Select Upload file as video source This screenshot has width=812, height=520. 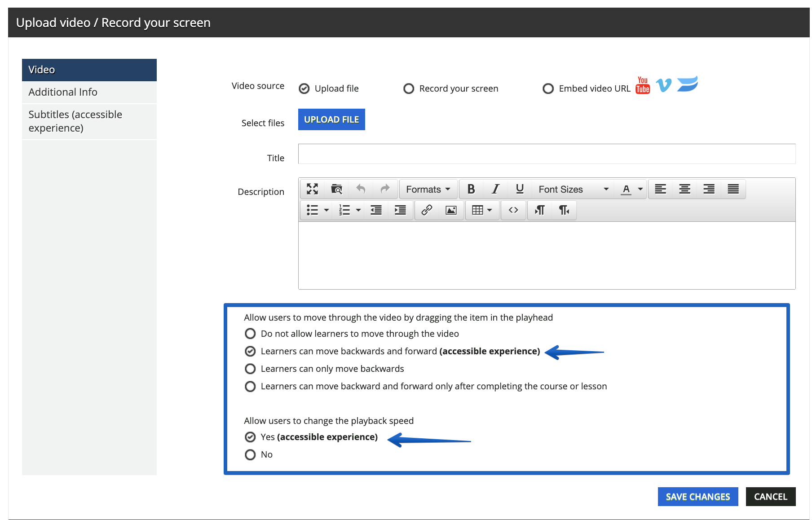(x=304, y=88)
